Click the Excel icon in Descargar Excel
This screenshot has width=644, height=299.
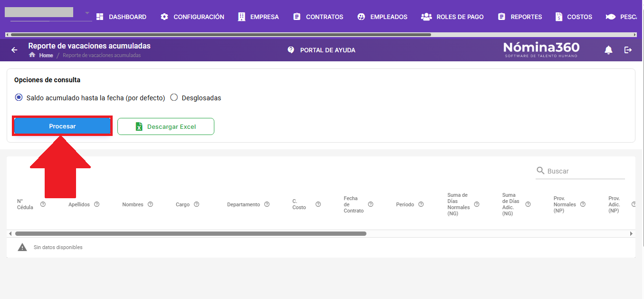point(139,126)
